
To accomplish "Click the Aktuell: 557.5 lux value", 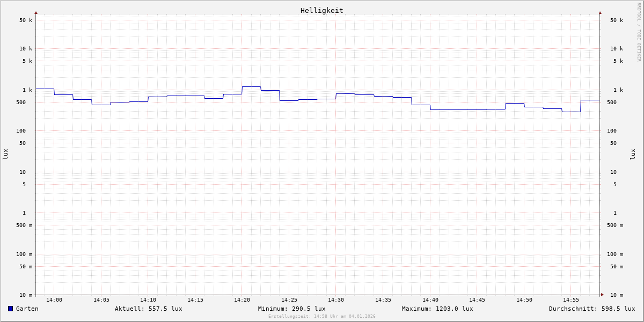I will pos(148,309).
